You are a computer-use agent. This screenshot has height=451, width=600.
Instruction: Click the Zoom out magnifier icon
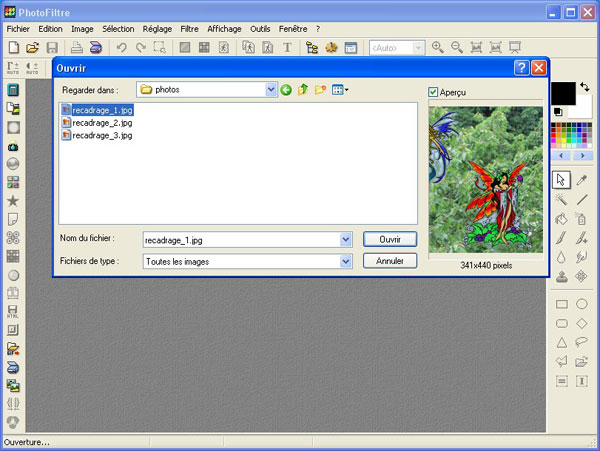coord(457,47)
